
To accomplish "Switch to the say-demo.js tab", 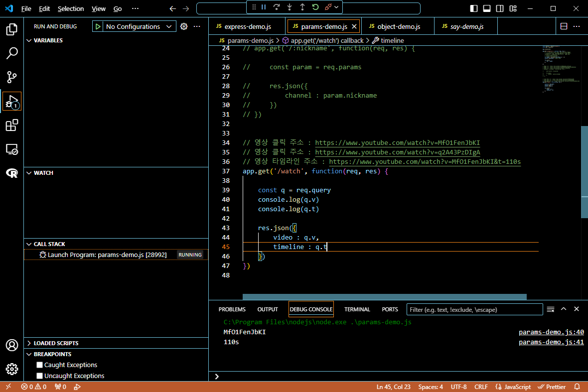I will pos(466,26).
